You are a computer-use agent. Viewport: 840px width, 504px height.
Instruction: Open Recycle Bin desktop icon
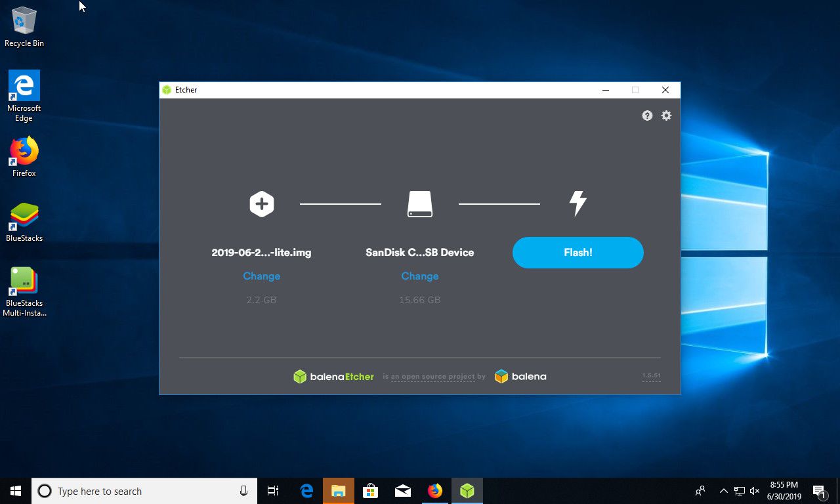click(24, 28)
